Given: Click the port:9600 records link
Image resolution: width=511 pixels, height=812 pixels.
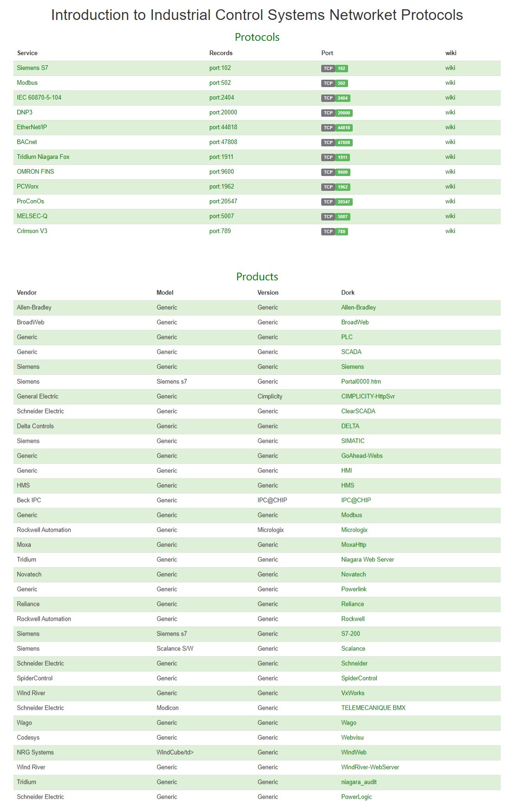Looking at the screenshot, I should pyautogui.click(x=222, y=172).
